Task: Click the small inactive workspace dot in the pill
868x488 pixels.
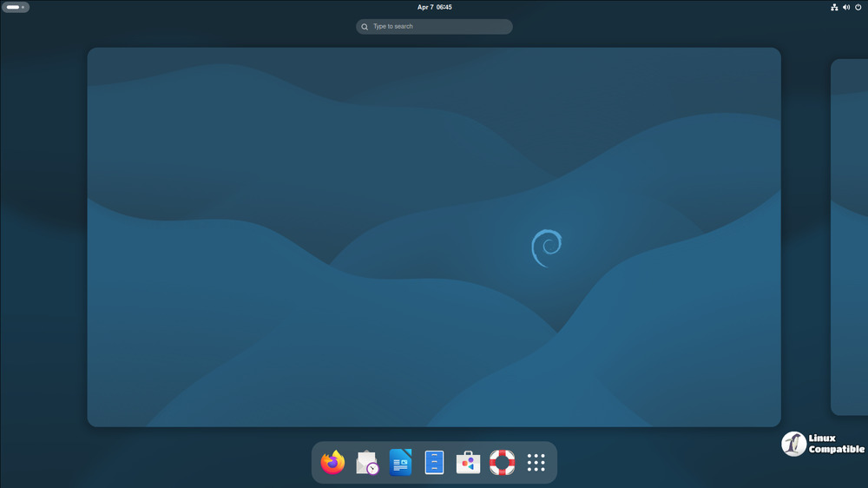Action: (x=23, y=7)
